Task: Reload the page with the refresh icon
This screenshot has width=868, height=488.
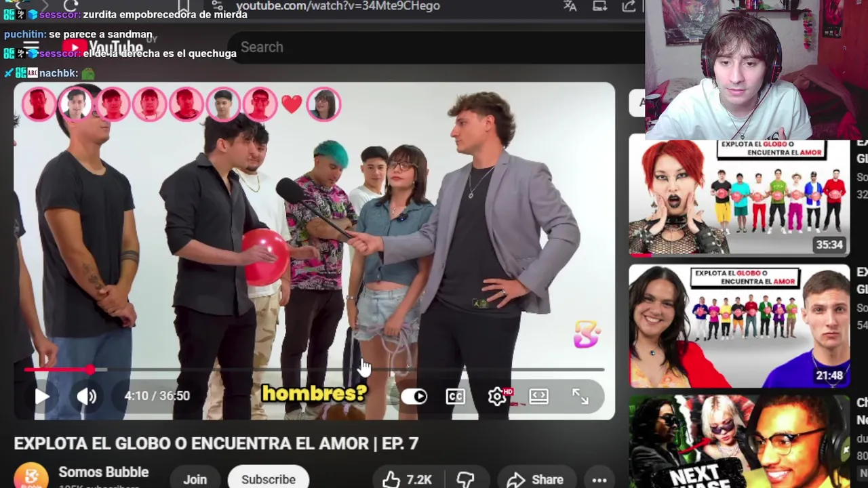Action: click(x=71, y=5)
